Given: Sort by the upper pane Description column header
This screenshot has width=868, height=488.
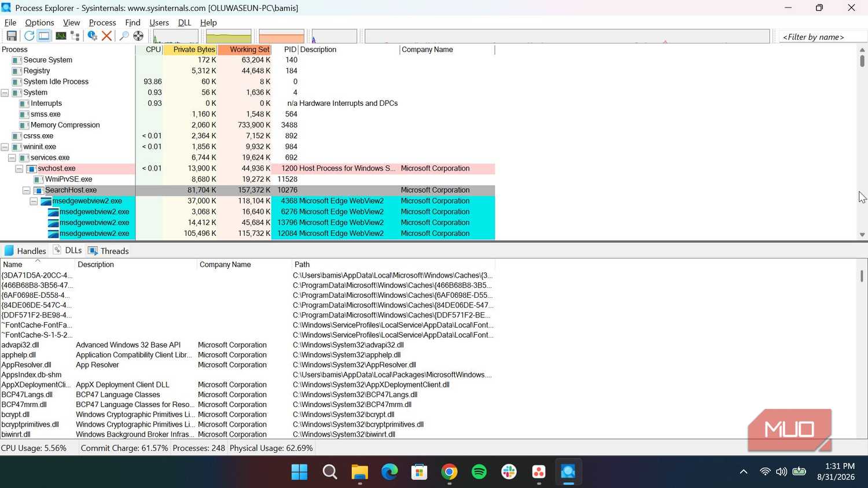Looking at the screenshot, I should click(x=349, y=50).
